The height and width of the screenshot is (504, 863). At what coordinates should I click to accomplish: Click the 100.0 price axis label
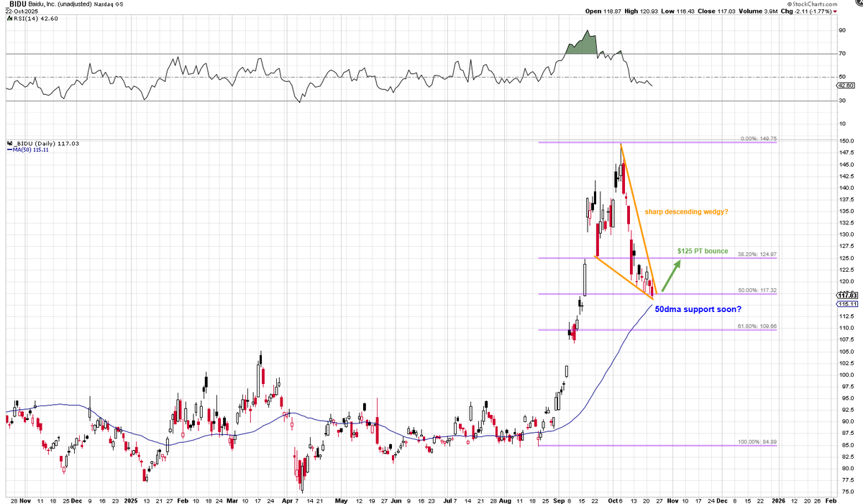[x=845, y=375]
